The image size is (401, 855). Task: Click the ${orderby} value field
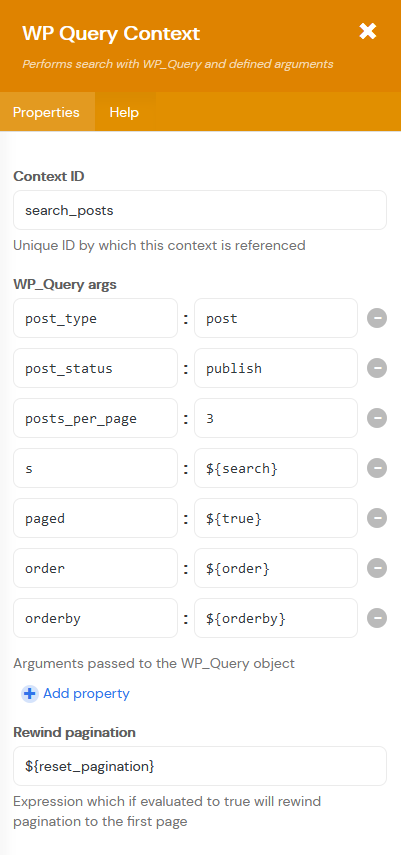[276, 618]
